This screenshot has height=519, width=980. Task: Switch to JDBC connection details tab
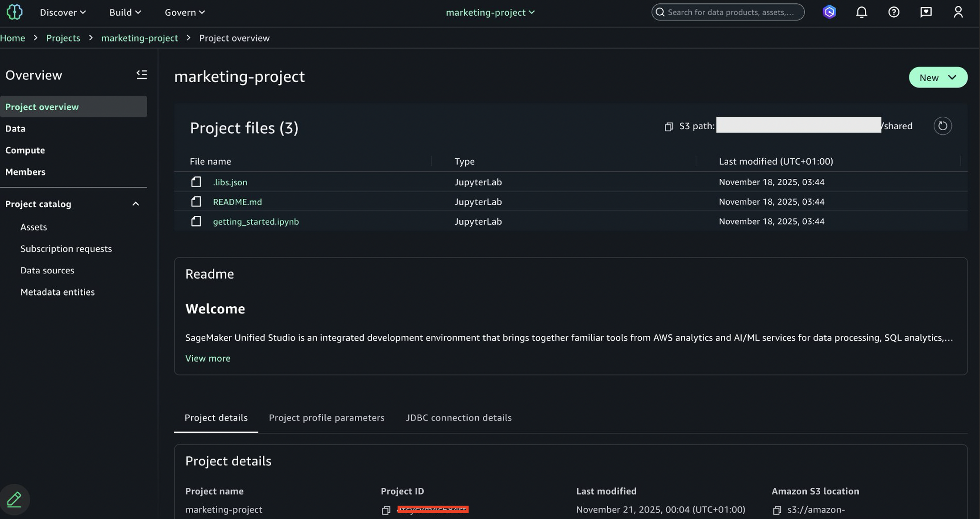coord(458,418)
